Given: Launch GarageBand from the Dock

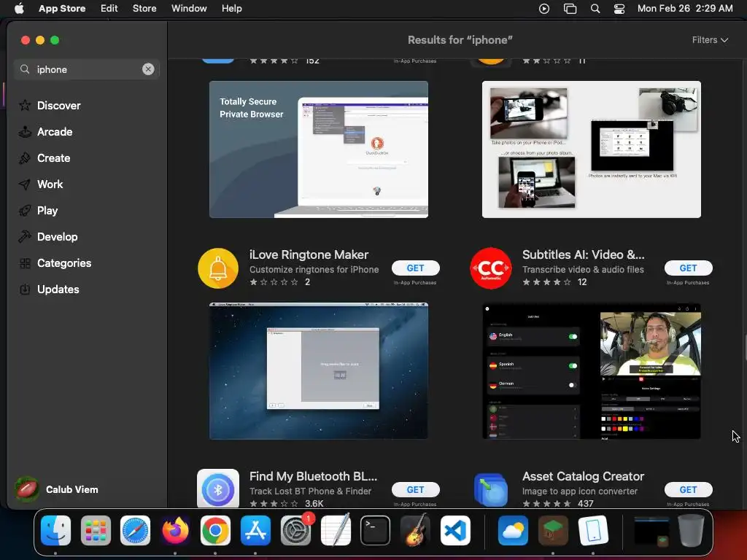Looking at the screenshot, I should tap(415, 530).
